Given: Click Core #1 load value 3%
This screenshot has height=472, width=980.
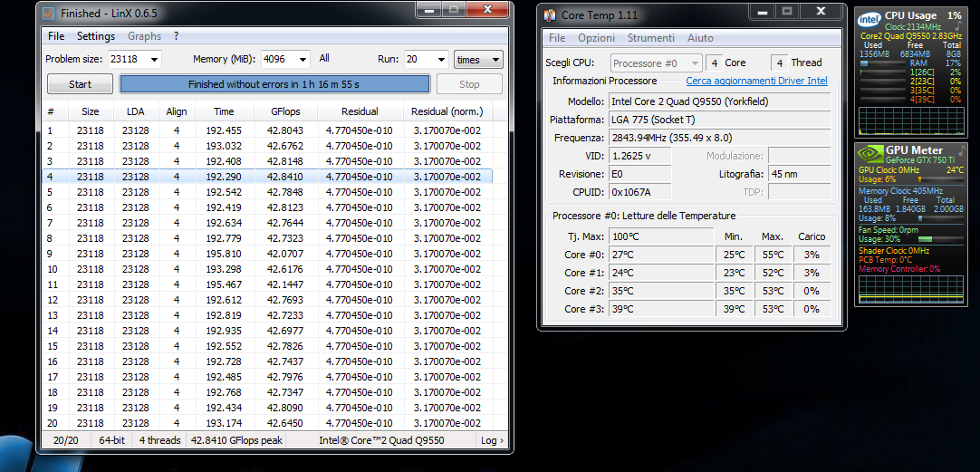Looking at the screenshot, I should [812, 273].
